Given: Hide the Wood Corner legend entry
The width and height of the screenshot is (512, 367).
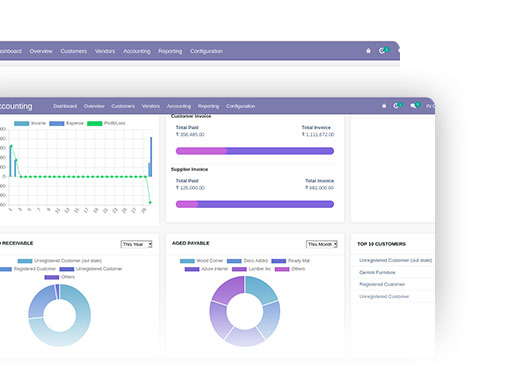Looking at the screenshot, I should click(x=201, y=261).
